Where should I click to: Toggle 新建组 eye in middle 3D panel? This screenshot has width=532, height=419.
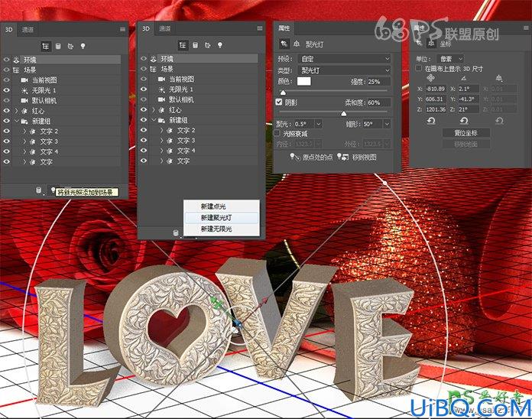coord(144,120)
